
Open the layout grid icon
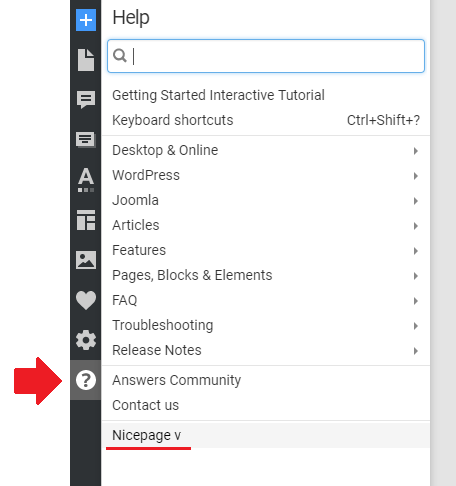pos(86,220)
